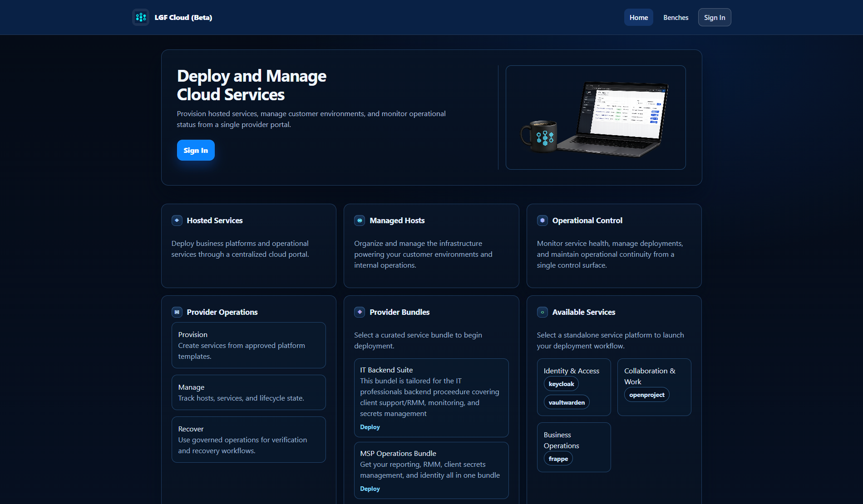Click the Managed Hosts heading

pyautogui.click(x=397, y=220)
